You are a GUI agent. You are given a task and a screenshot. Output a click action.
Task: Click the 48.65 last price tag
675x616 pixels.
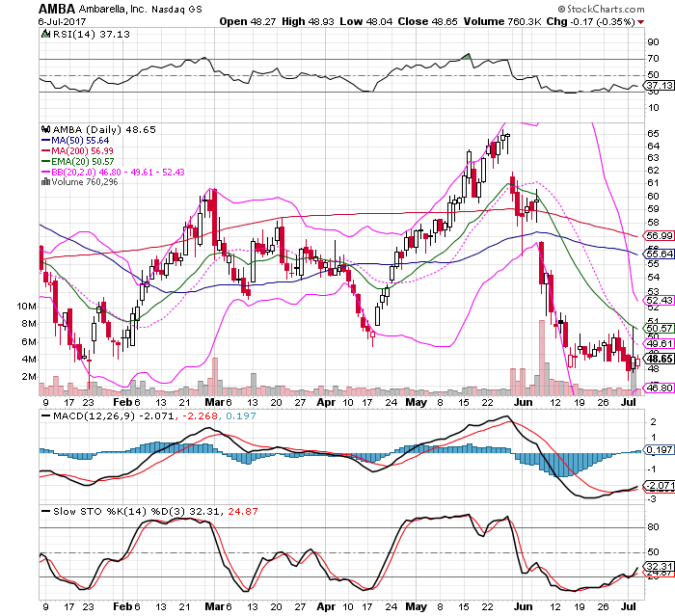pos(659,359)
